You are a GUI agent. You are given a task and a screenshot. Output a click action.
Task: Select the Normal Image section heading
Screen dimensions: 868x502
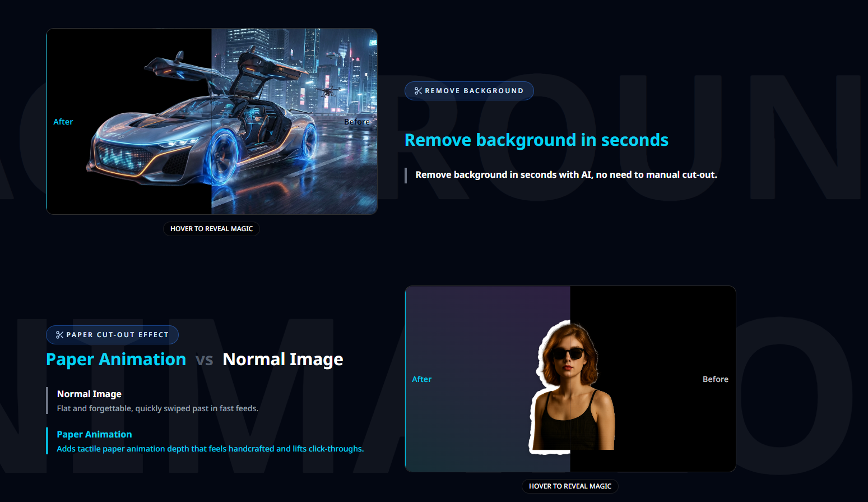click(89, 394)
